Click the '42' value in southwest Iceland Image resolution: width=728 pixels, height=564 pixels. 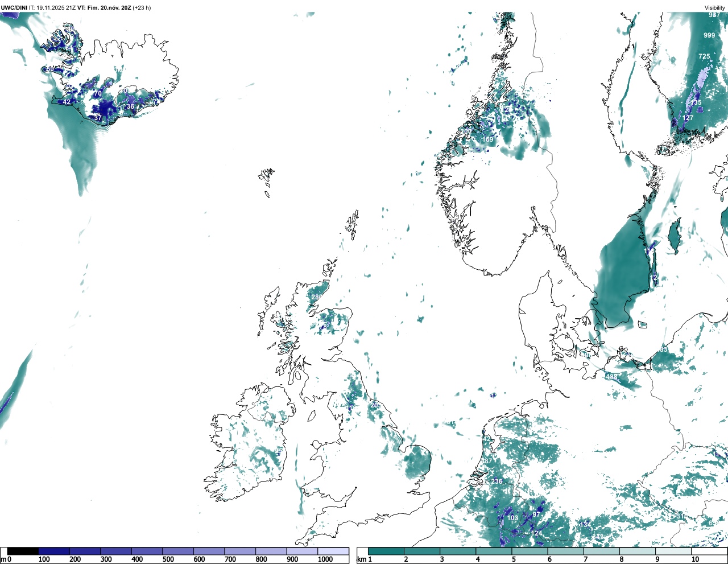[x=67, y=102]
